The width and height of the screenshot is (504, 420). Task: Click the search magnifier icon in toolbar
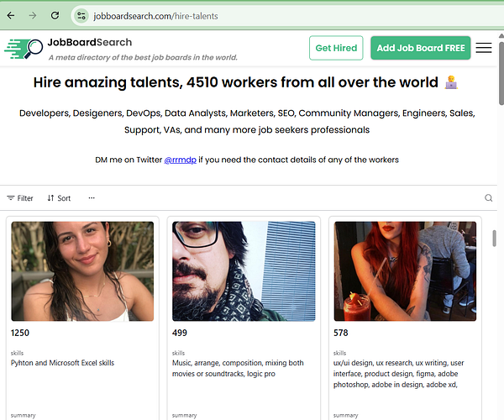point(489,198)
